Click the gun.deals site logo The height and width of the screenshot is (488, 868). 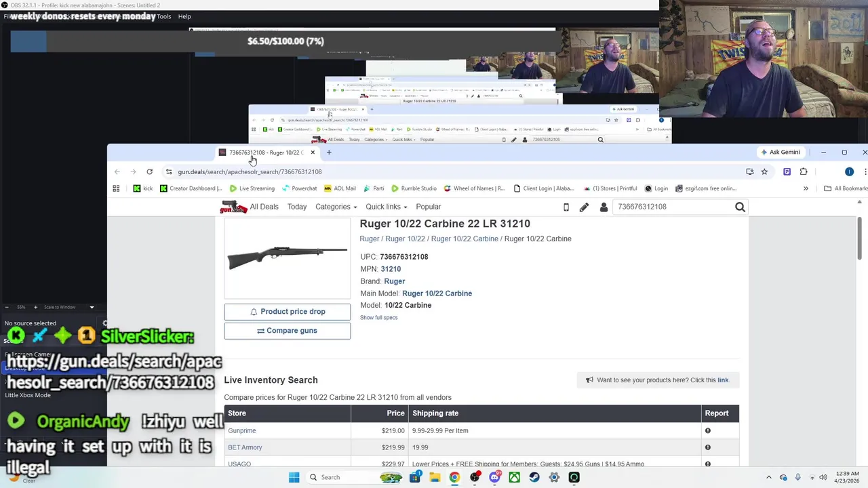tap(233, 207)
